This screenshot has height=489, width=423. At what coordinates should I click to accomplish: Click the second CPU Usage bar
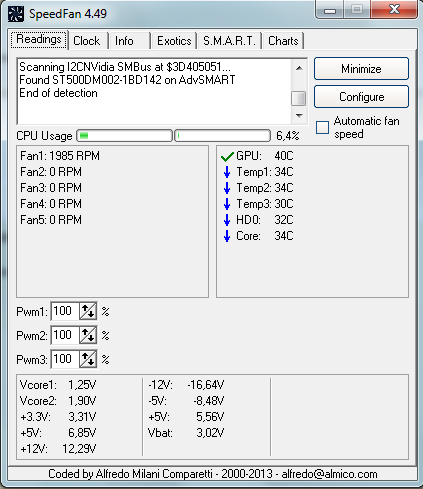point(222,136)
